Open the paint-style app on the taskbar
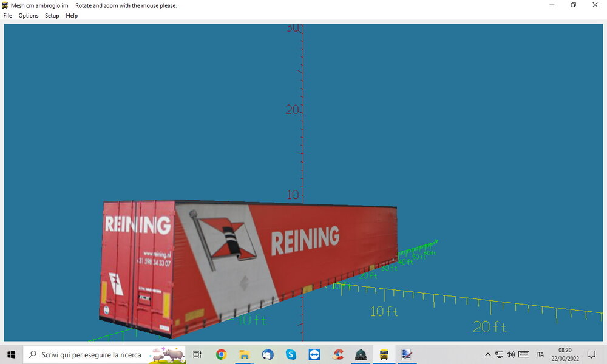 coord(407,354)
